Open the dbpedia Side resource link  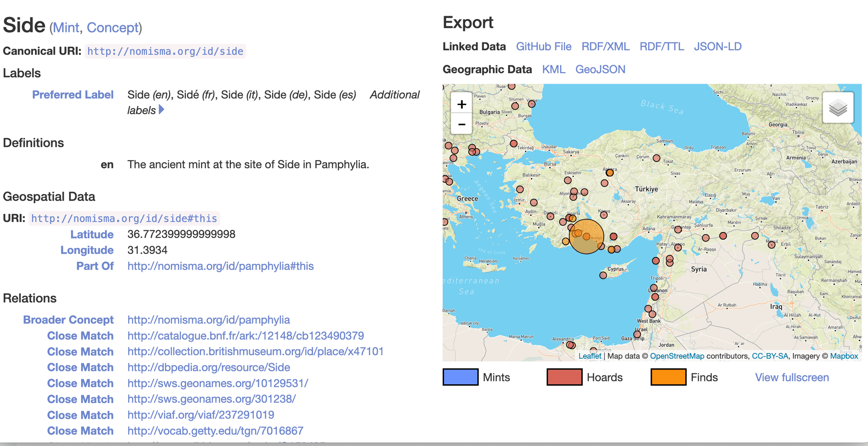(209, 367)
